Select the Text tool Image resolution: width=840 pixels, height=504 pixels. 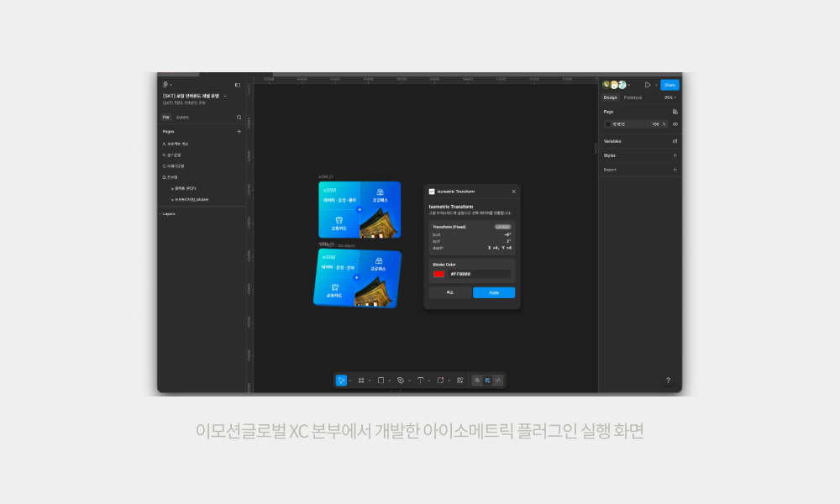(421, 381)
